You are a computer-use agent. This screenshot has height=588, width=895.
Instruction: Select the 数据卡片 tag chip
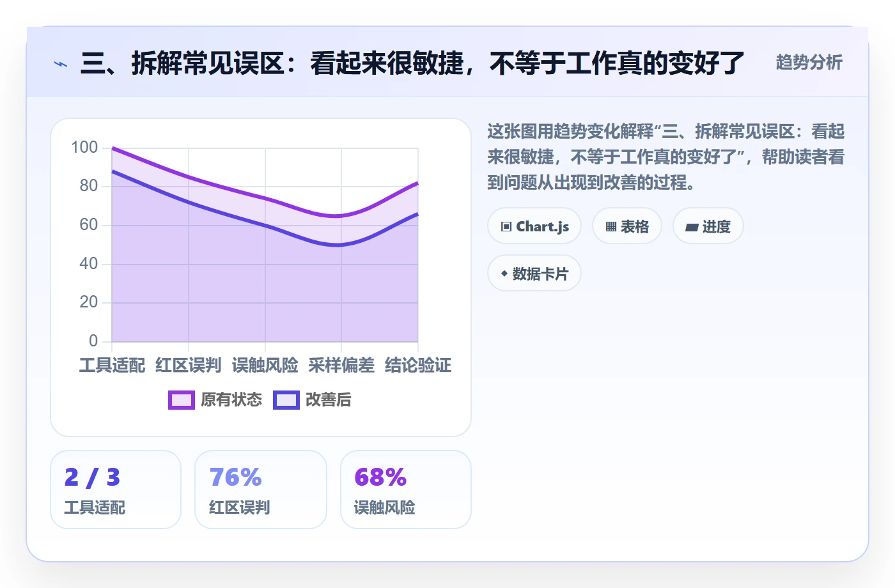coord(534,274)
